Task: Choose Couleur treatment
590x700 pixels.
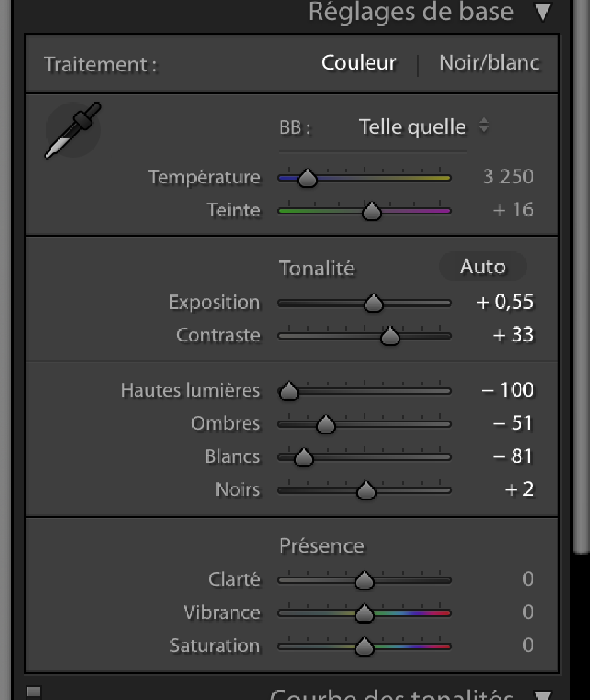Action: click(359, 63)
